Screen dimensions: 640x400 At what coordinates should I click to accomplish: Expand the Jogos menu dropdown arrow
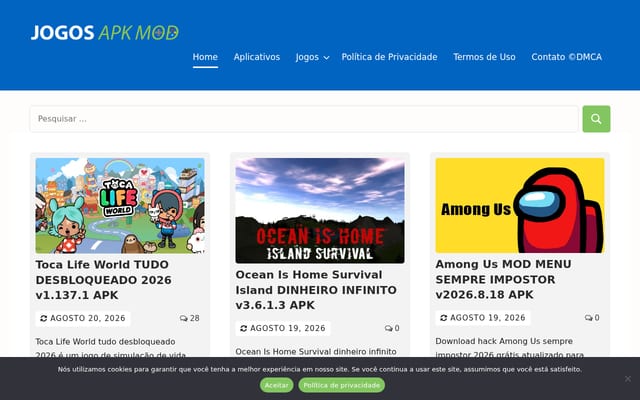(x=327, y=58)
